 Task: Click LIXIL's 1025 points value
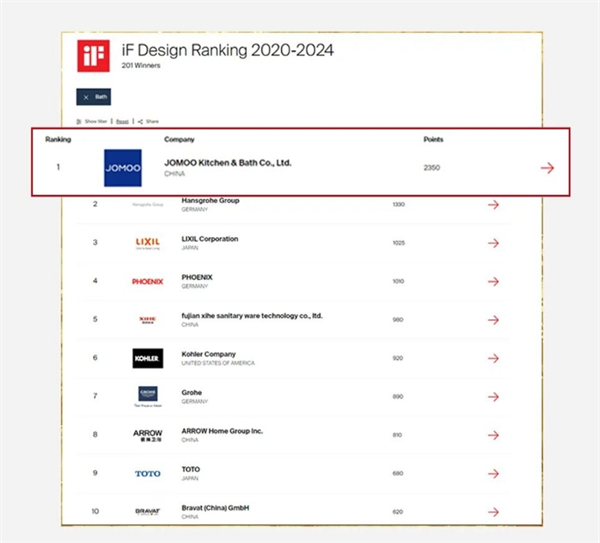click(399, 243)
